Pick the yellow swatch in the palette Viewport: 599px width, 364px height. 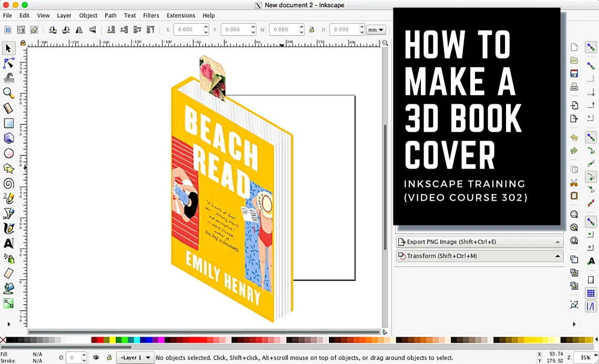111,340
